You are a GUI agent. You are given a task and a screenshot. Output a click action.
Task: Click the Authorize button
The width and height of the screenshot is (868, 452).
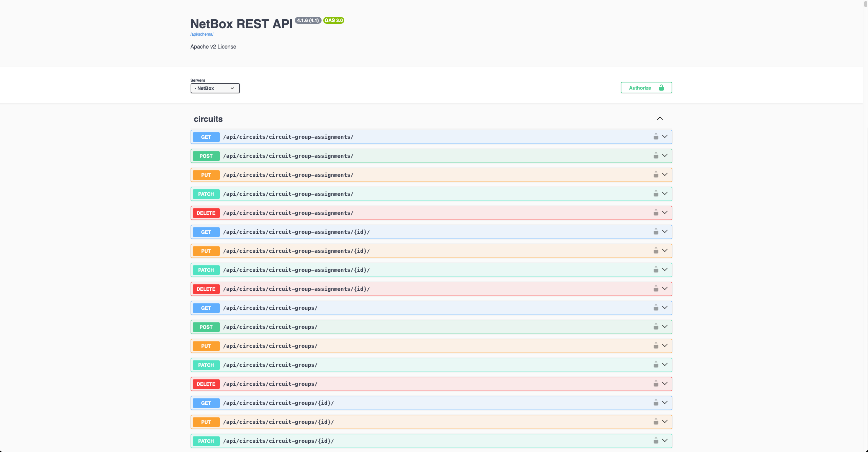646,88
